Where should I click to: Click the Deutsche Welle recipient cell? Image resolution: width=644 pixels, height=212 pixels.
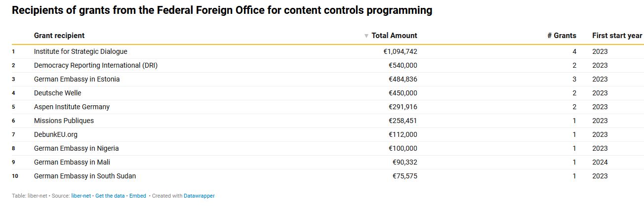(57, 93)
